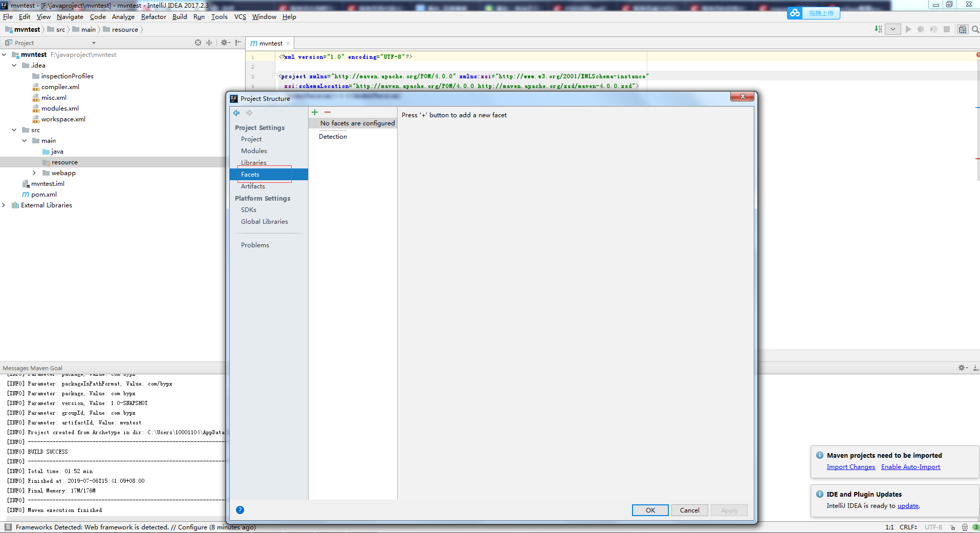Select compiler.xml in project tree

(60, 87)
